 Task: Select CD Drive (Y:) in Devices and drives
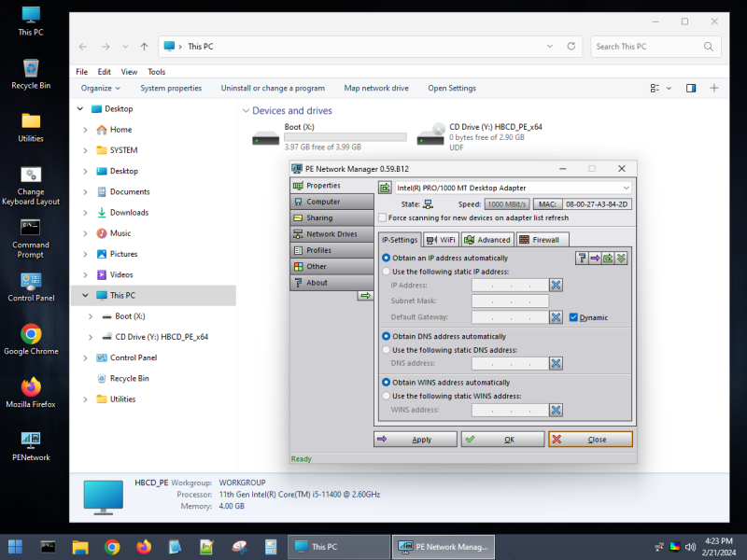click(480, 137)
